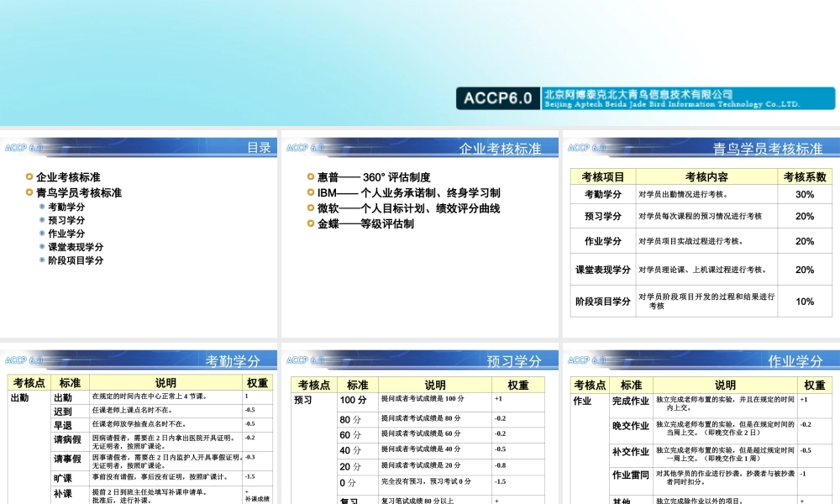Click the bullet icon beside 惠普——360° 评估制度
The height and width of the screenshot is (504, 840).
309,176
